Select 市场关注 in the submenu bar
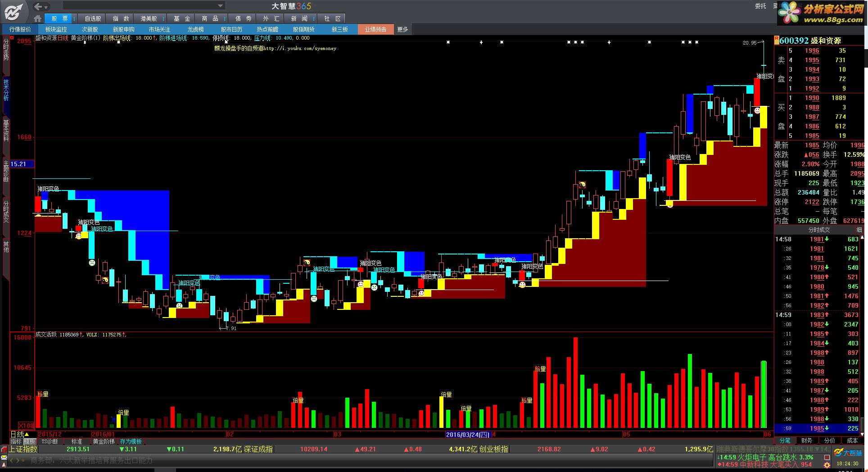This screenshot has width=868, height=472. pos(159,29)
